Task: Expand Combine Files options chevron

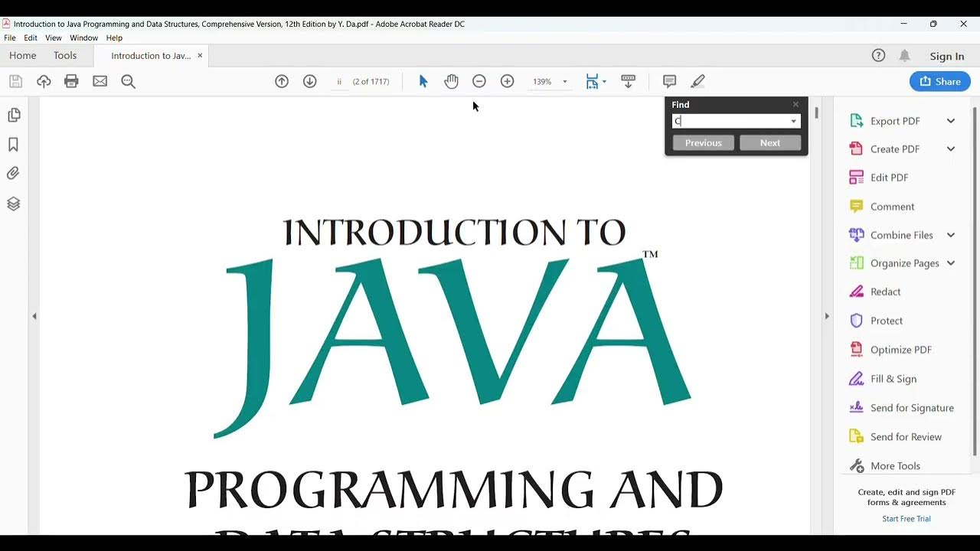Action: (x=951, y=235)
